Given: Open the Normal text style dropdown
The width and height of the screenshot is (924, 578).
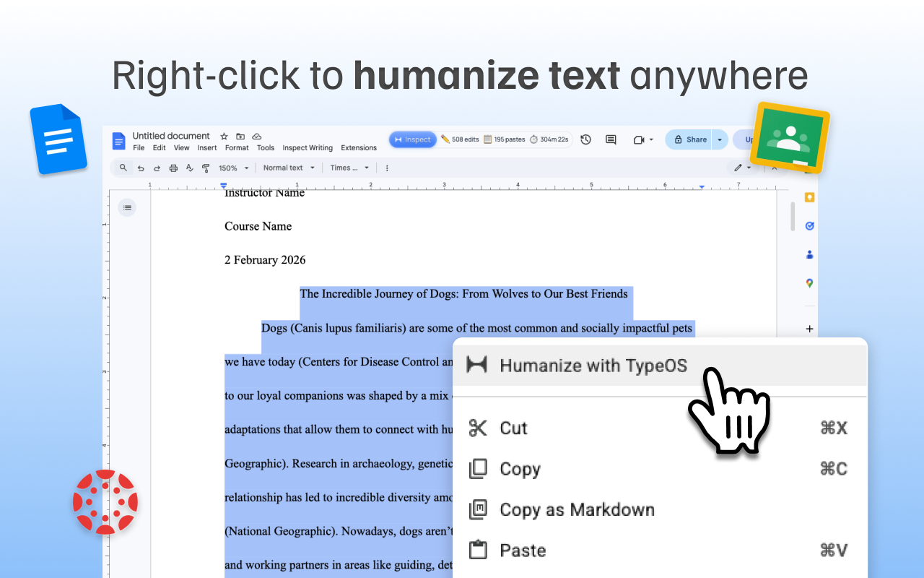Looking at the screenshot, I should [289, 168].
